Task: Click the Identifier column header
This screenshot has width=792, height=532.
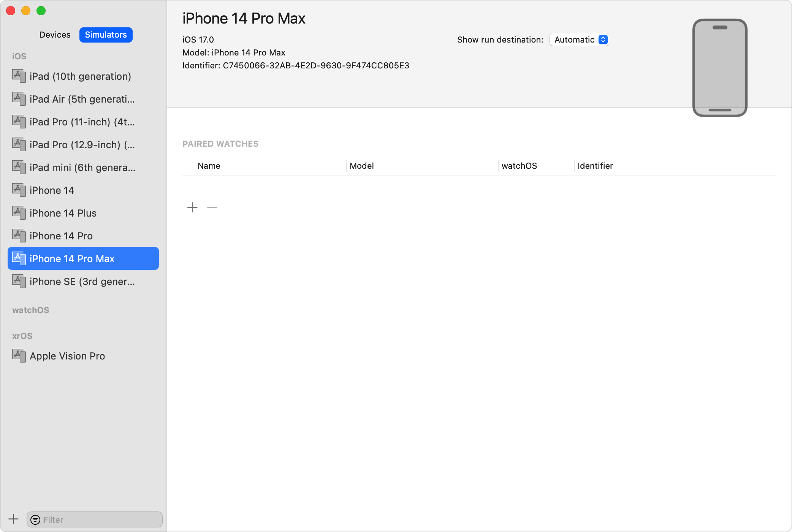Action: click(x=595, y=166)
